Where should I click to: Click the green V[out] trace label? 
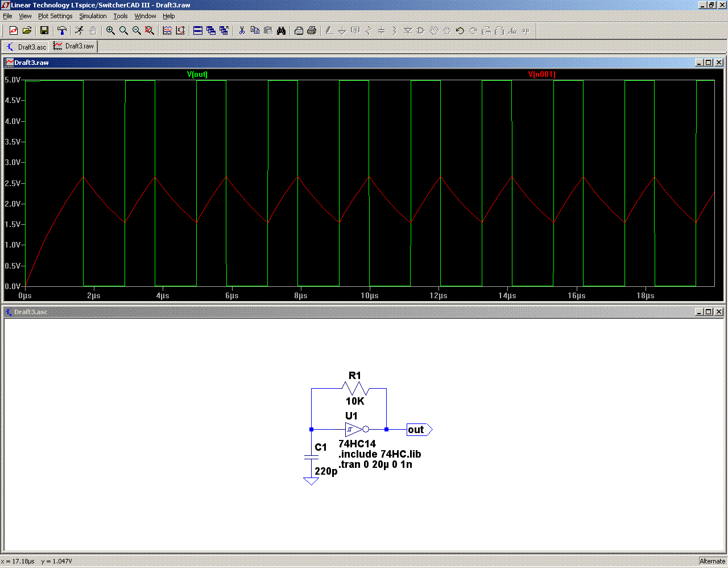197,75
